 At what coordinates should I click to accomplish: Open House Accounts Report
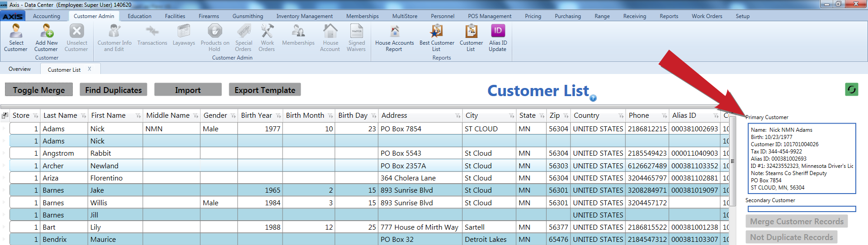[x=394, y=37]
